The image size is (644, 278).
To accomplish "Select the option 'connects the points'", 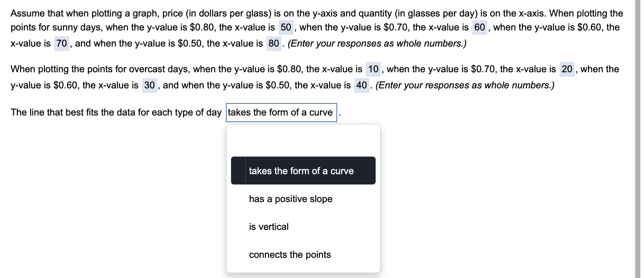I will pyautogui.click(x=290, y=255).
